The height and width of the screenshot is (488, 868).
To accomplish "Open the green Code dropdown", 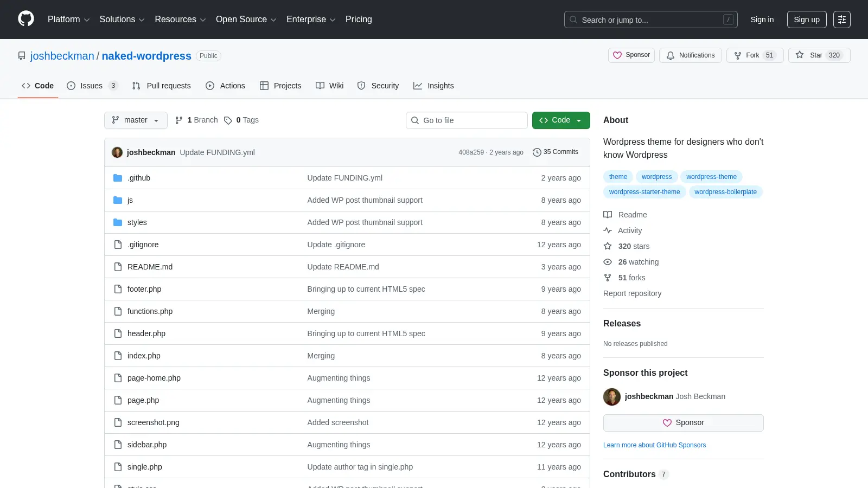I will tap(561, 120).
